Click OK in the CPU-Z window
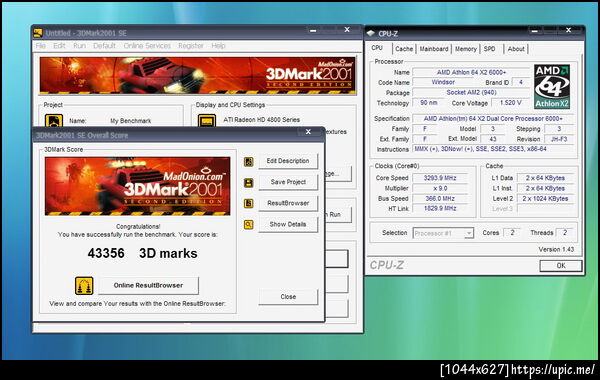 click(561, 266)
